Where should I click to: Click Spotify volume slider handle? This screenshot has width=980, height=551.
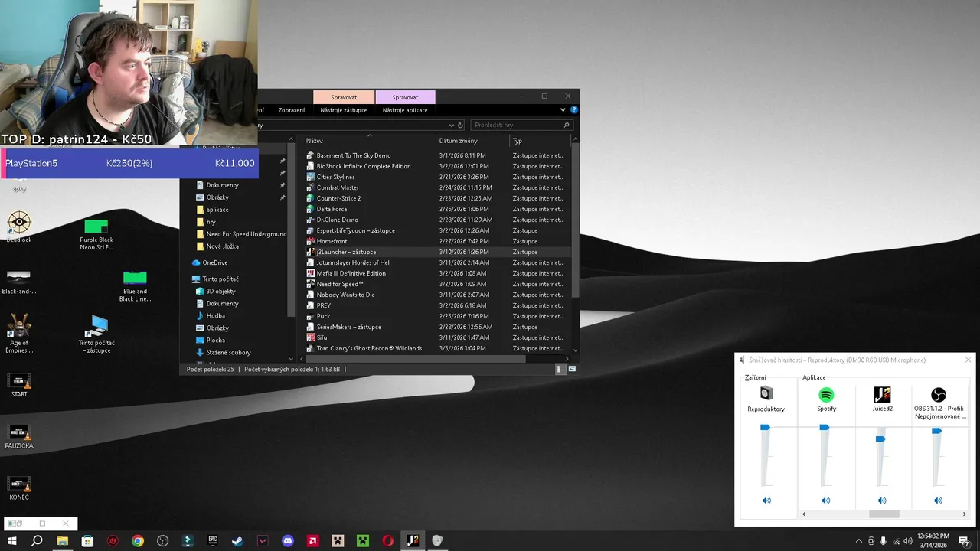click(x=825, y=428)
